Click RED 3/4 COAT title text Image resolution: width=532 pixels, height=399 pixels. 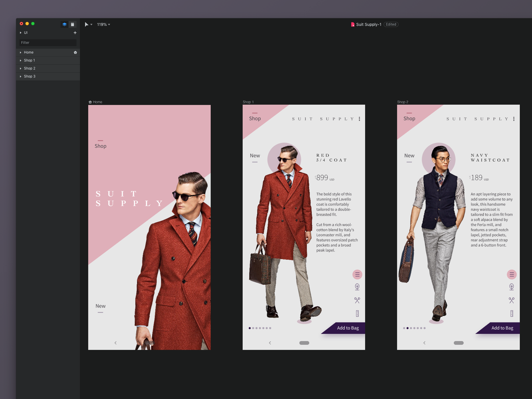click(332, 158)
